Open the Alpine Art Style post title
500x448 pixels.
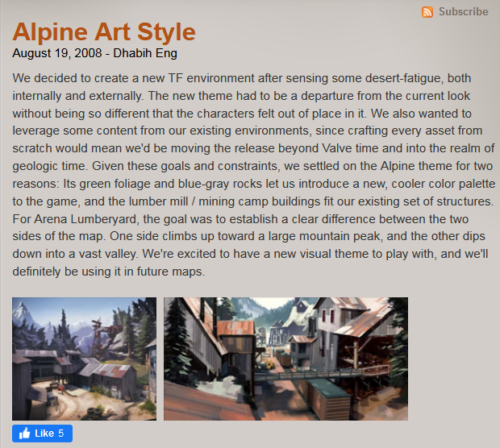pyautogui.click(x=104, y=32)
